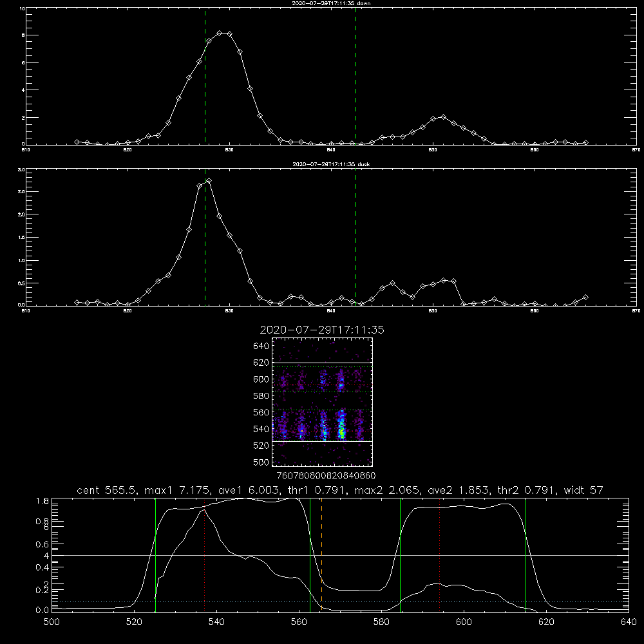Click the brightest yellow-green blob in the heatmap
This screenshot has height=644, width=644.
(341, 432)
